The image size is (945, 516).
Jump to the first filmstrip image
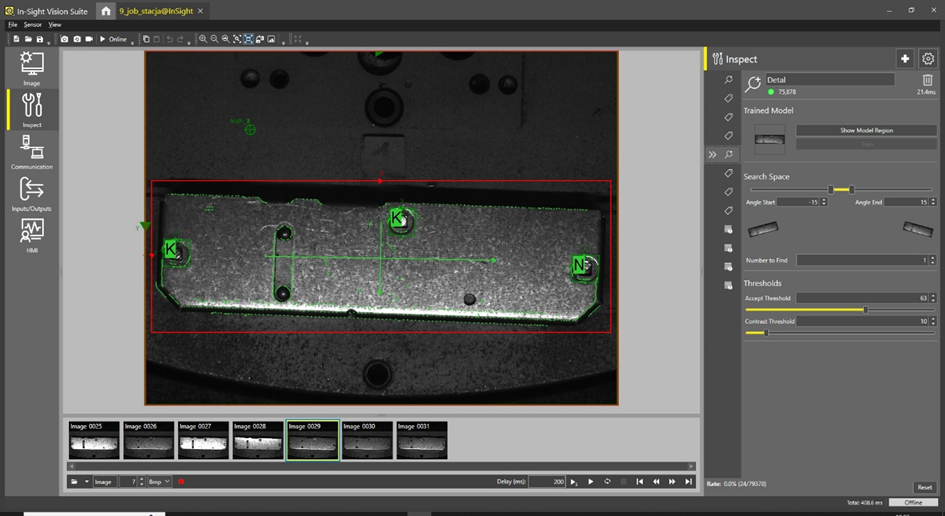point(639,482)
